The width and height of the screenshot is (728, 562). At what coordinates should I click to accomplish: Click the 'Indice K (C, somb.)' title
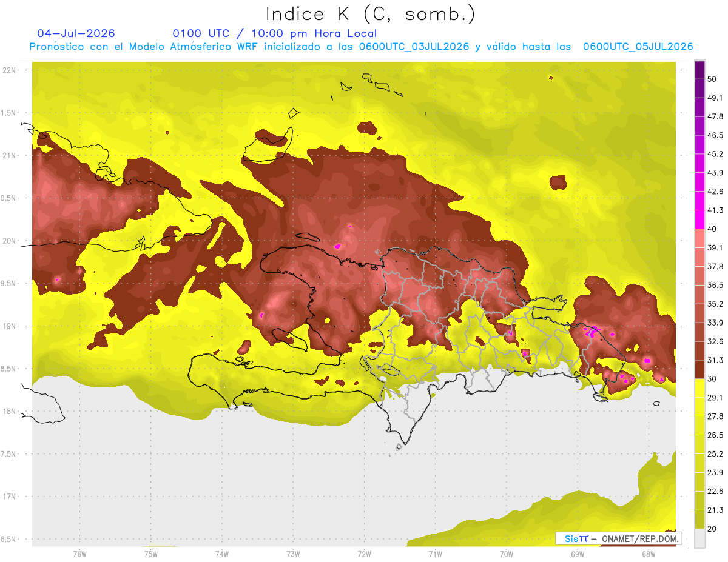pyautogui.click(x=370, y=14)
